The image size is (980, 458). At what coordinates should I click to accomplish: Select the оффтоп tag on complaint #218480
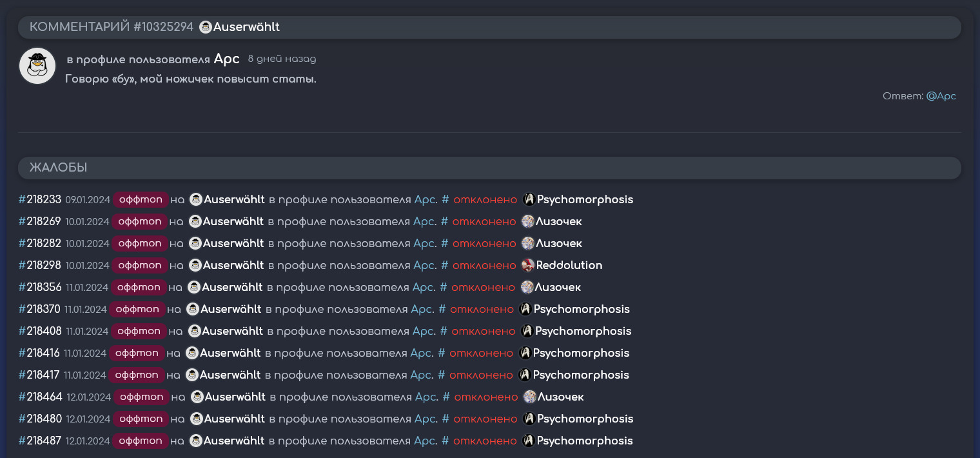tap(141, 419)
